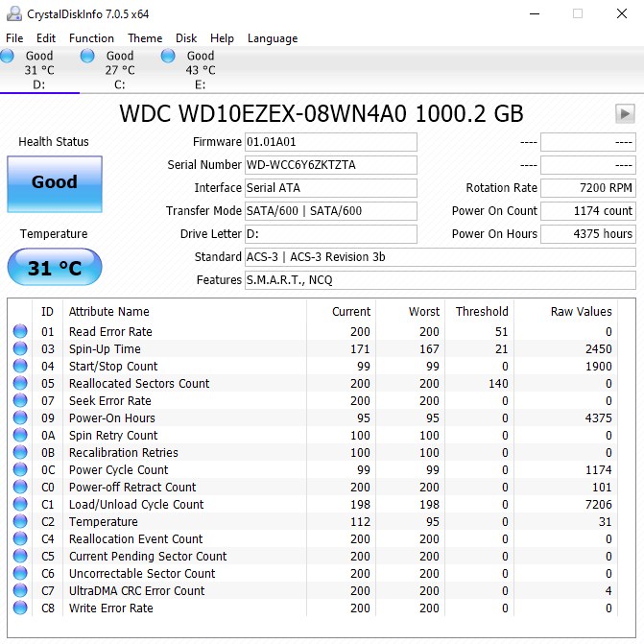Open the Help menu
Screen dimensions: 644x644
tap(222, 38)
